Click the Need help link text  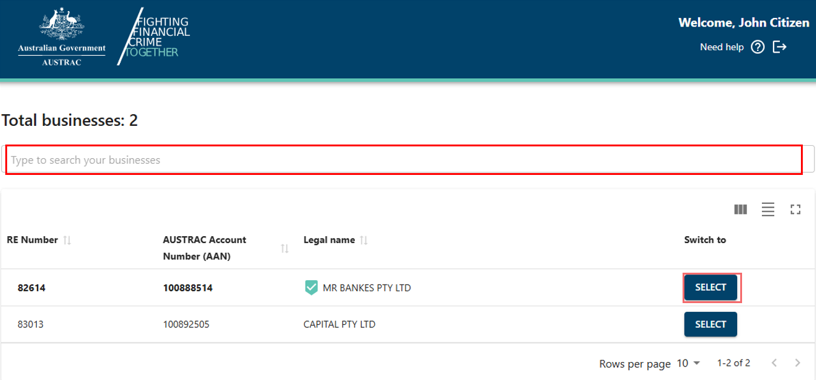coord(722,47)
